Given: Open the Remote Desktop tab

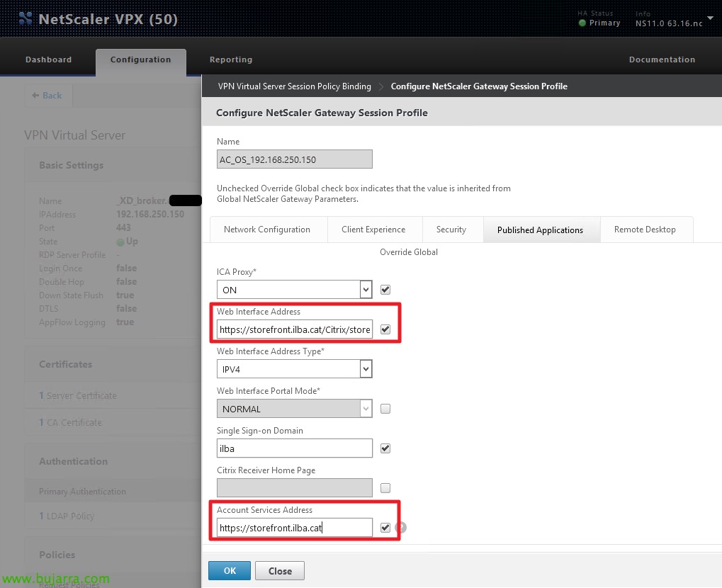Looking at the screenshot, I should (x=645, y=230).
